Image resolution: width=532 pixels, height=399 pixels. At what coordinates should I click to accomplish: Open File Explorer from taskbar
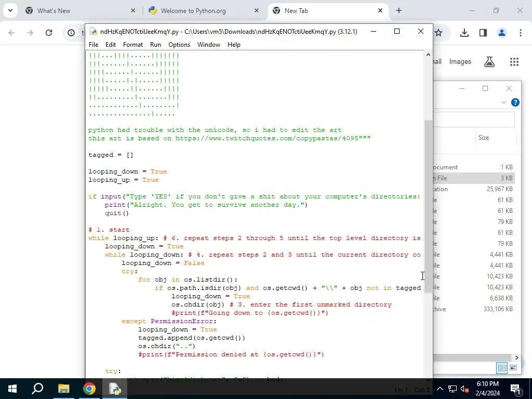point(63,389)
